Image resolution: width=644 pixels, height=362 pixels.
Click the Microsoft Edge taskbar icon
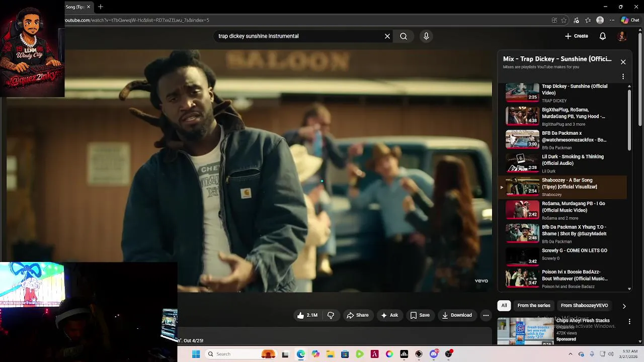300,354
